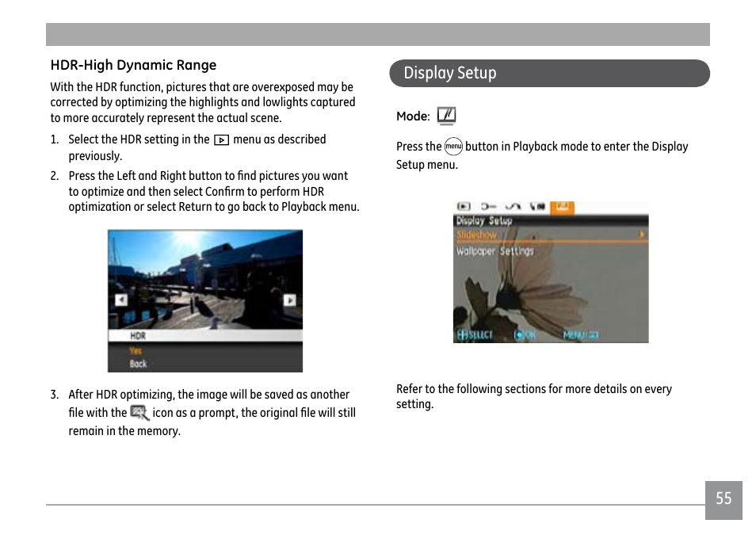Image resolution: width=756 pixels, height=550 pixels.
Task: Expand Slideshow using its right arrow
Action: (642, 235)
